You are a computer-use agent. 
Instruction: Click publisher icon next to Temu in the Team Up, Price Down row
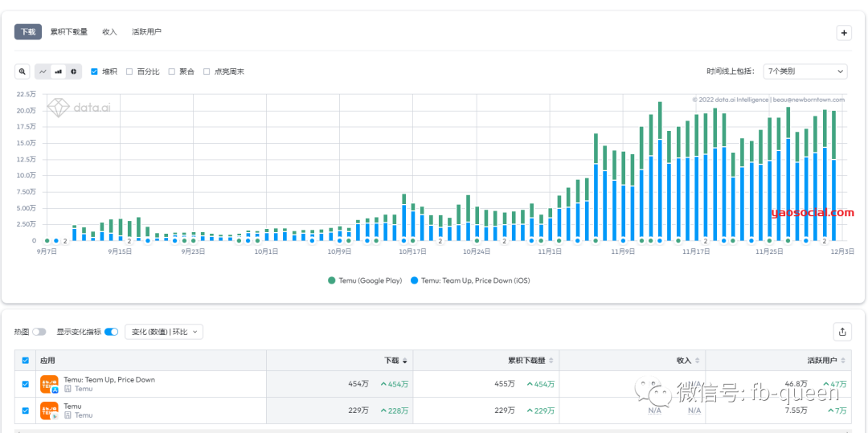click(68, 389)
